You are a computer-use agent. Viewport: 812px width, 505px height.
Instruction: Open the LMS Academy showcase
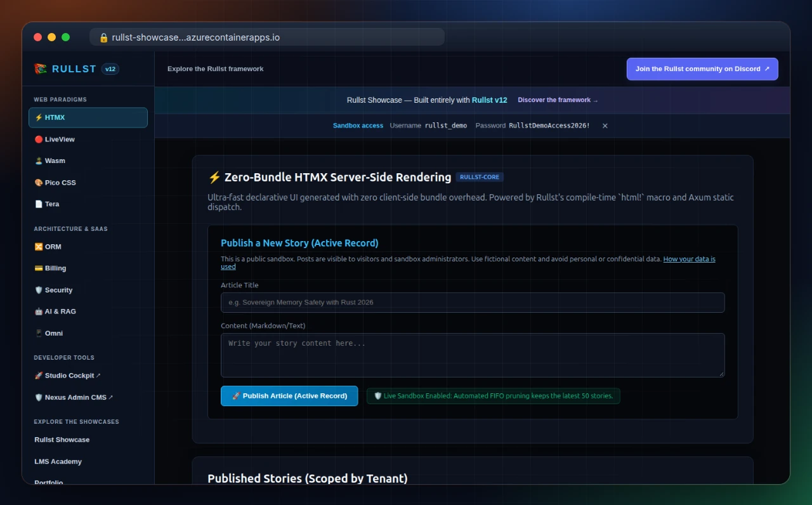pyautogui.click(x=88, y=461)
